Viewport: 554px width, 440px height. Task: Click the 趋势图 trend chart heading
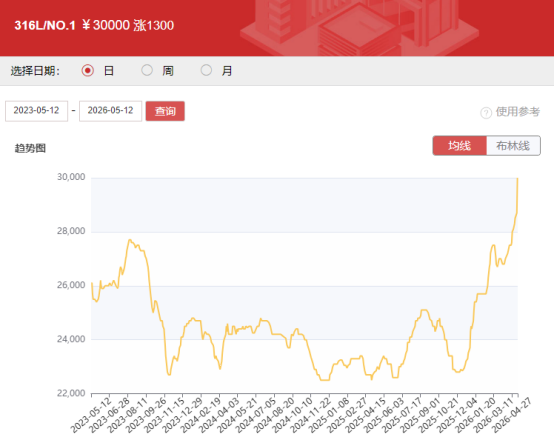[x=30, y=148]
